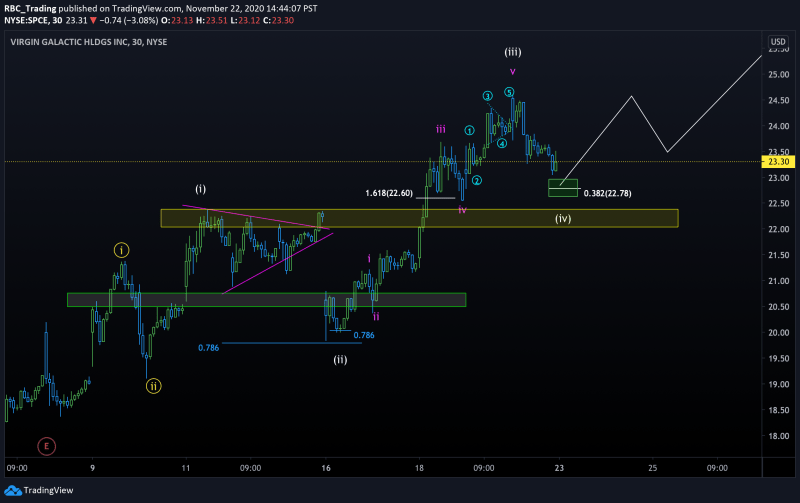This screenshot has height=503, width=800.
Task: Click the 11 date on time axis
Action: [x=186, y=468]
